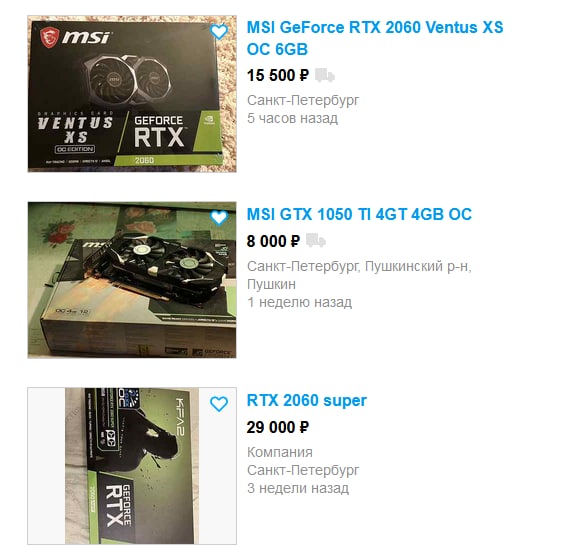Viewport: 583px width, 558px height.
Task: Open the RTX 2060 super listing link
Action: [x=307, y=400]
